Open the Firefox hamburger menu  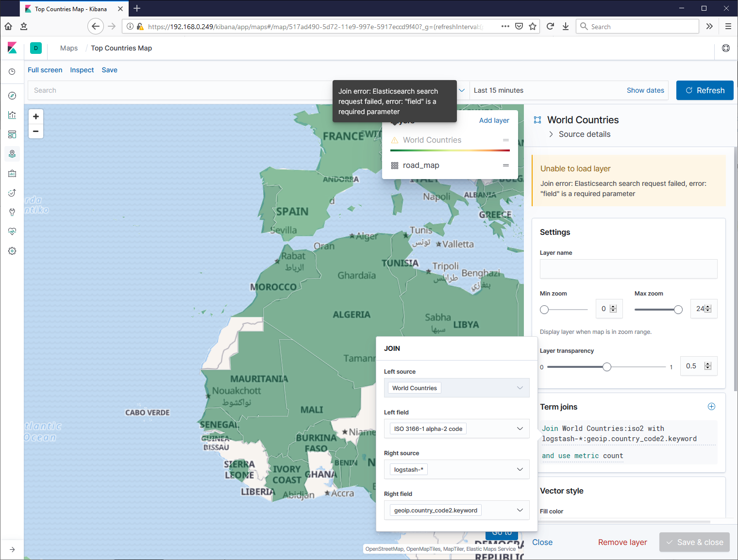click(x=728, y=26)
